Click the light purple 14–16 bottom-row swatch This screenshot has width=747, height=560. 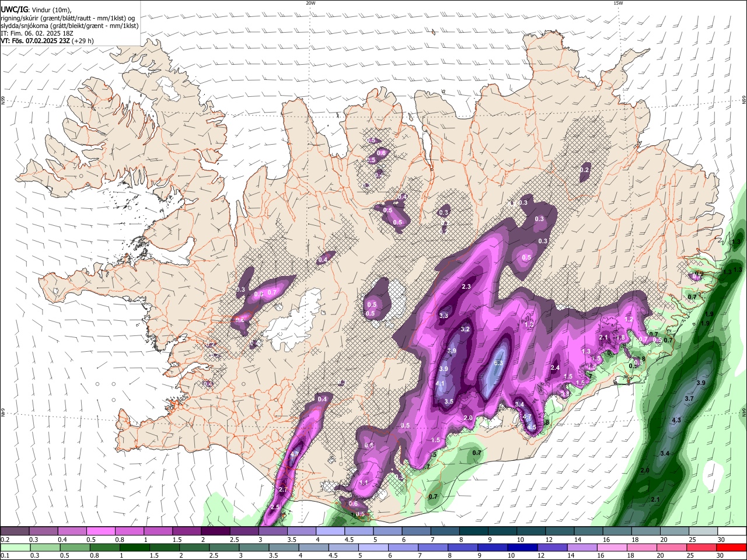pos(582,548)
